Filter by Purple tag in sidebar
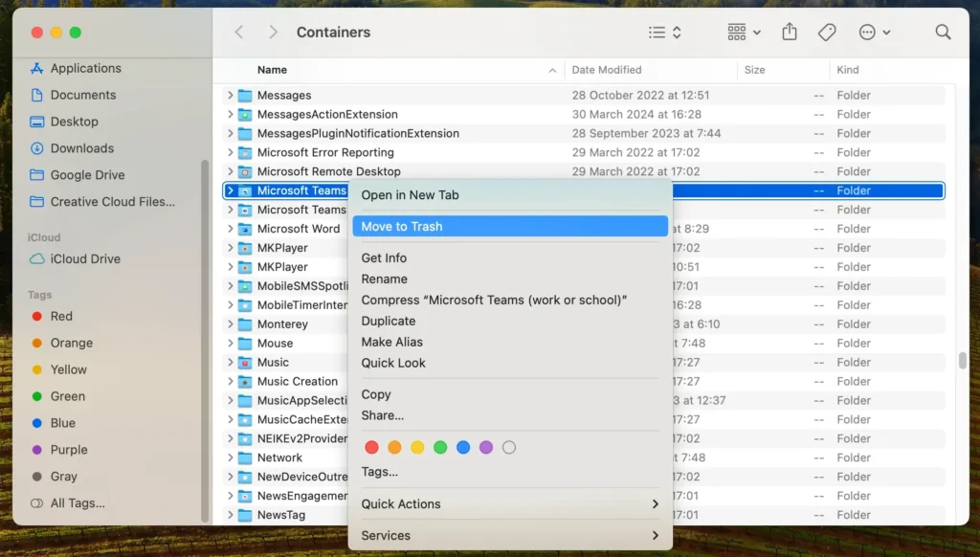The image size is (980, 557). click(58, 450)
